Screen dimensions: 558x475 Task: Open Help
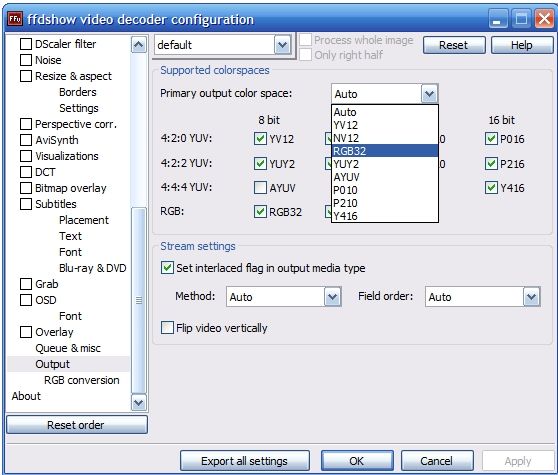522,45
